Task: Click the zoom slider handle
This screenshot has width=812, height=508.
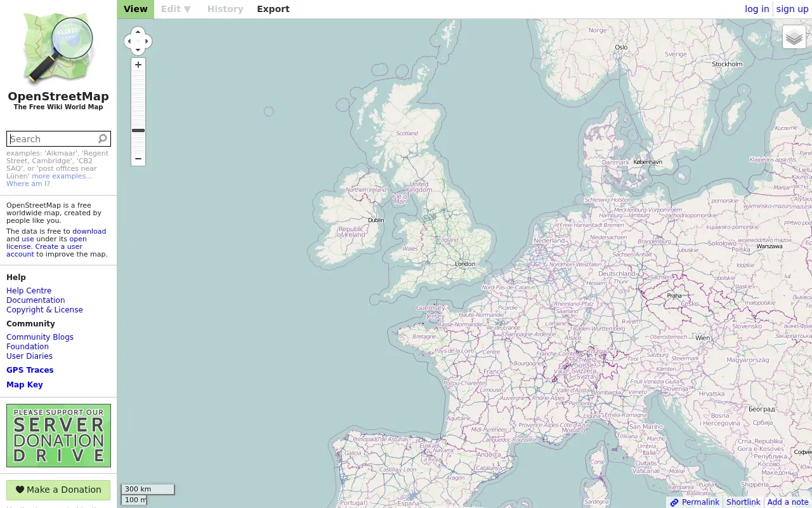Action: (138, 130)
